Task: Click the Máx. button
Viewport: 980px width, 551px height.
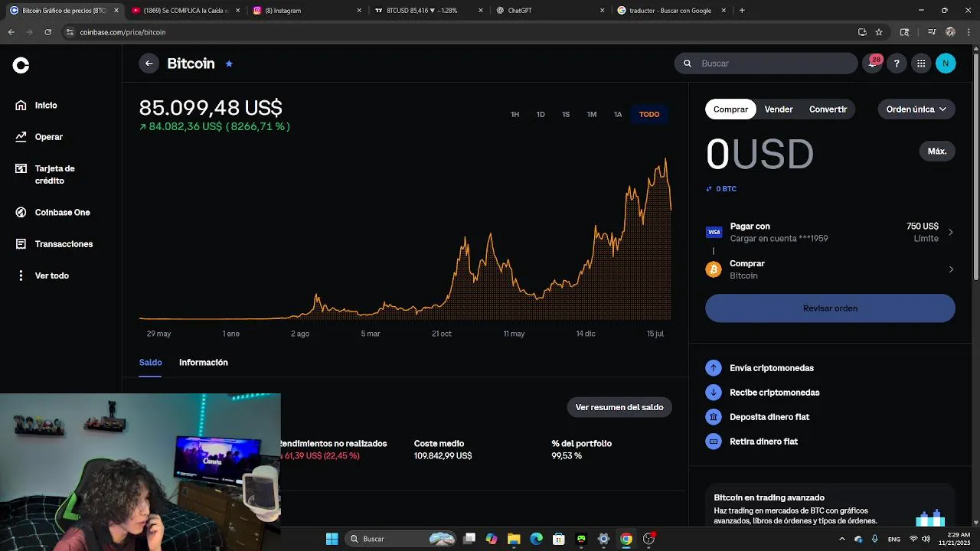Action: click(x=937, y=152)
